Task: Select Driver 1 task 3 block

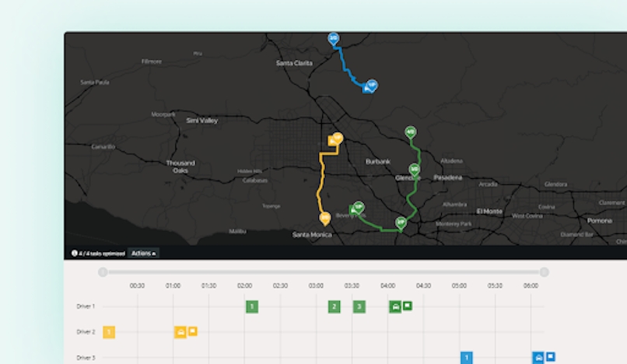Action: [359, 306]
